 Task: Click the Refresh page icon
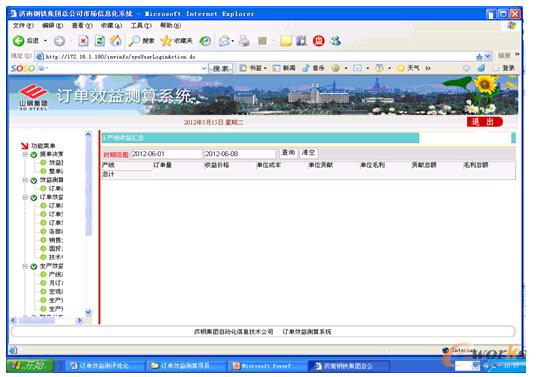[100, 41]
